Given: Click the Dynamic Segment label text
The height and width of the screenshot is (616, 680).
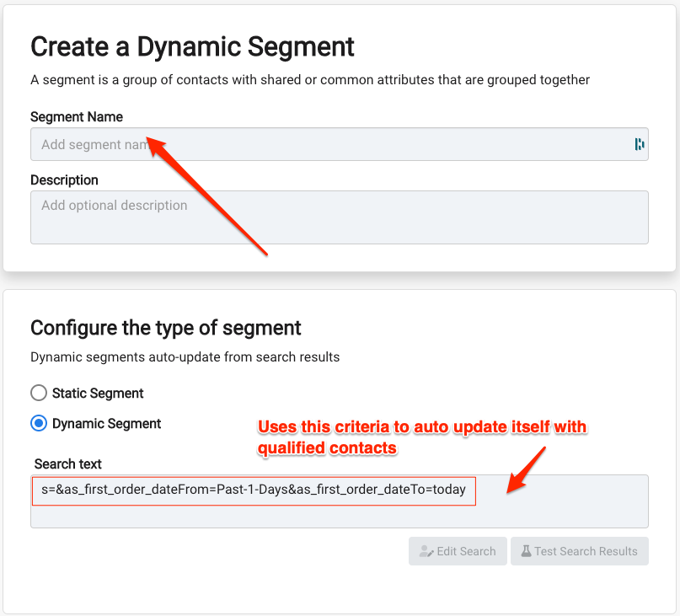Looking at the screenshot, I should pos(106,423).
